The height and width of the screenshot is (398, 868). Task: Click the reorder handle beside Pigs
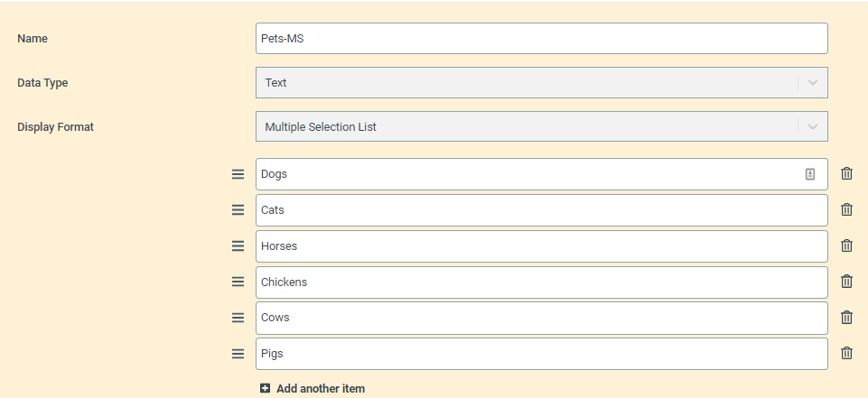tap(238, 354)
